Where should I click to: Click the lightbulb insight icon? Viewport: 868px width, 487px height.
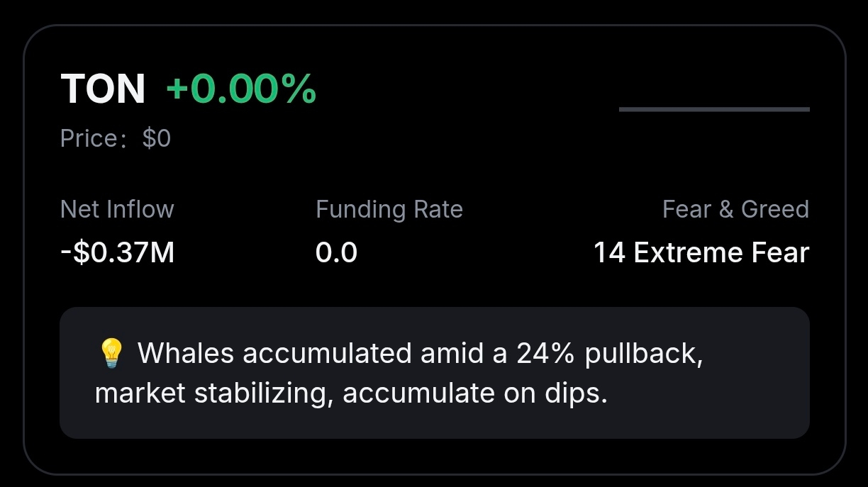[x=111, y=352]
